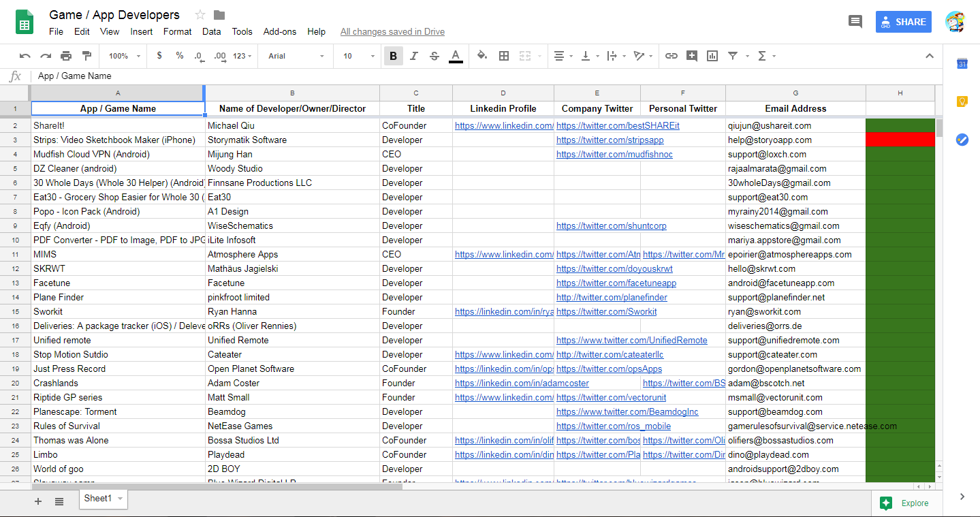This screenshot has height=517, width=980.
Task: Open the text color picker
Action: coord(456,56)
